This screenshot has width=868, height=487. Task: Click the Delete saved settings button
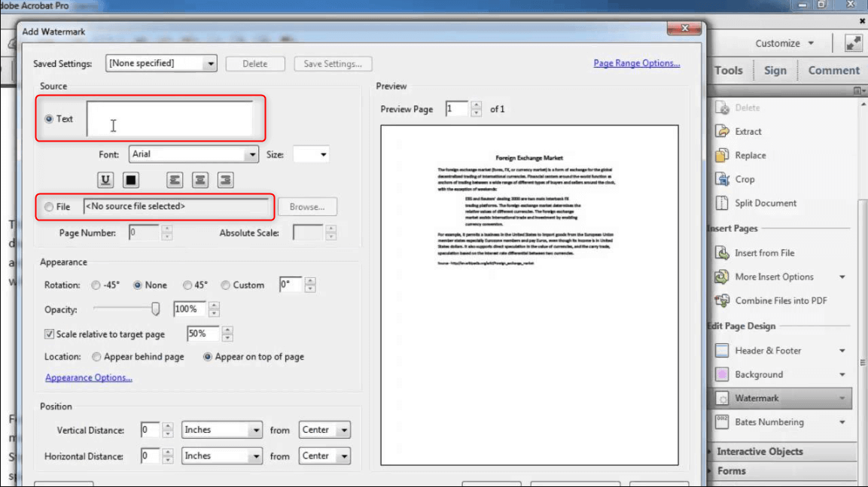tap(255, 64)
